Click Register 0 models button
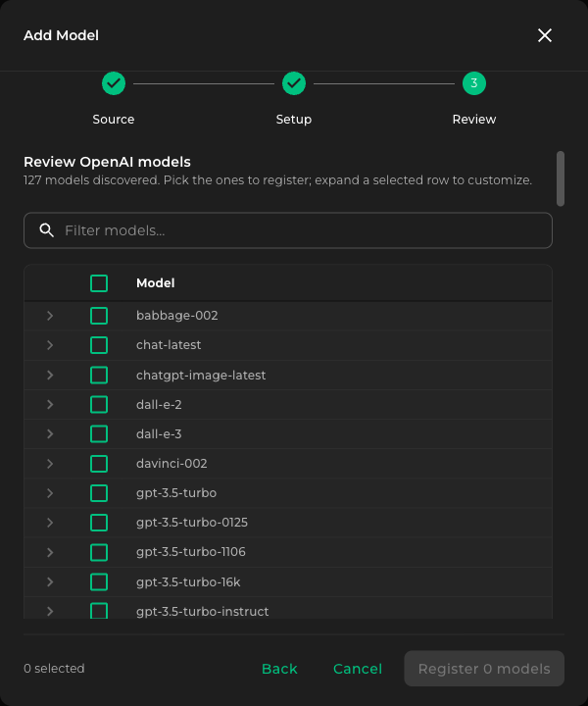This screenshot has width=588, height=706. coord(484,669)
